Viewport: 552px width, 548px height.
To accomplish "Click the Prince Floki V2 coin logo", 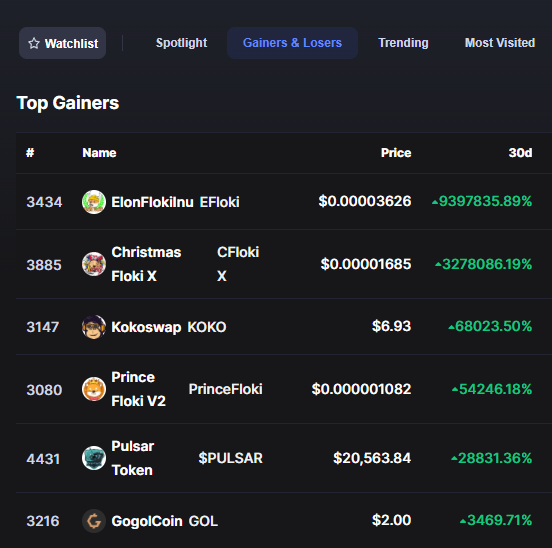I will [94, 389].
